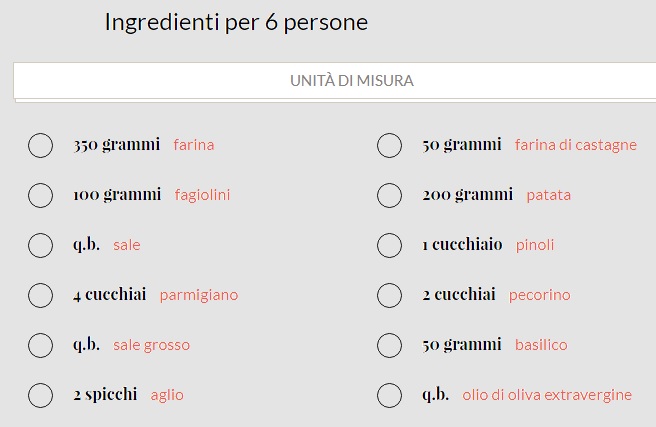Check the circle next to farina di castagne
Image resolution: width=656 pixels, height=427 pixels.
point(389,145)
